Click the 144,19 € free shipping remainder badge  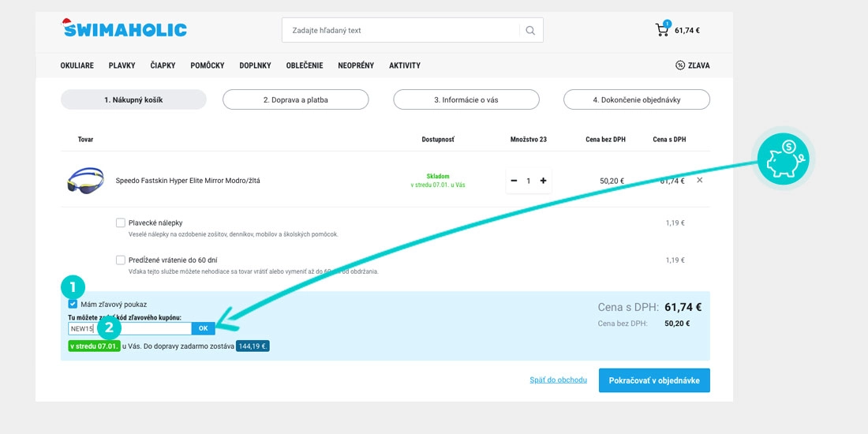[253, 346]
